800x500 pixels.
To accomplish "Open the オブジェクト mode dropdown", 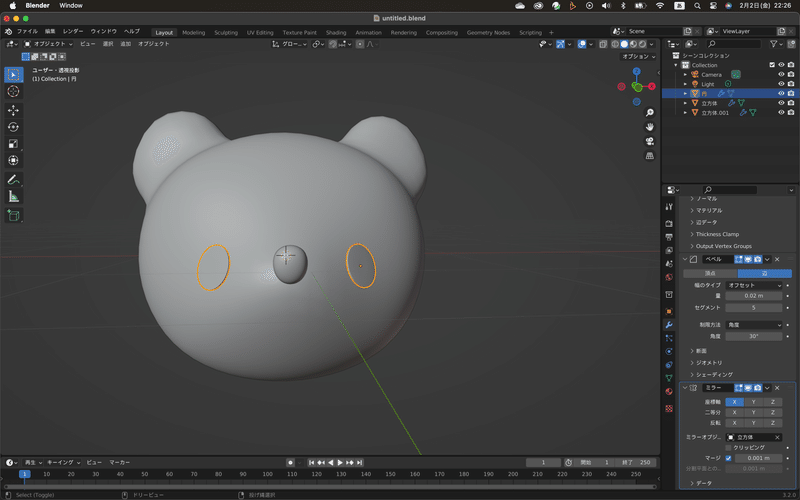I will pos(48,44).
